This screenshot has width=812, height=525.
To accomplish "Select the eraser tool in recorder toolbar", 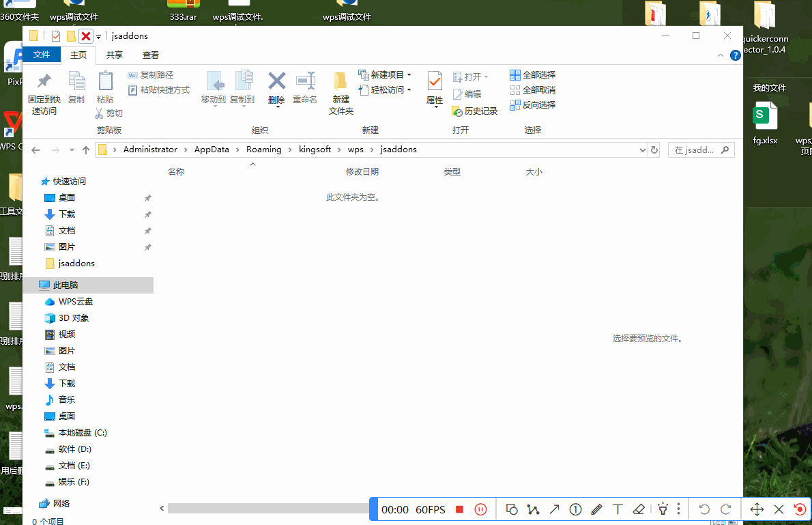I will pyautogui.click(x=639, y=509).
